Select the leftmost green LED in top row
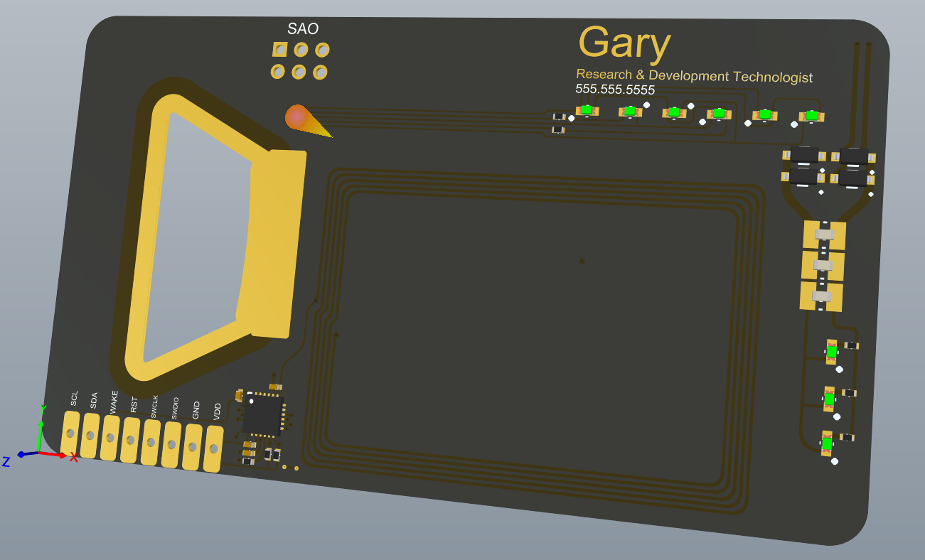The height and width of the screenshot is (560, 925). [x=587, y=110]
